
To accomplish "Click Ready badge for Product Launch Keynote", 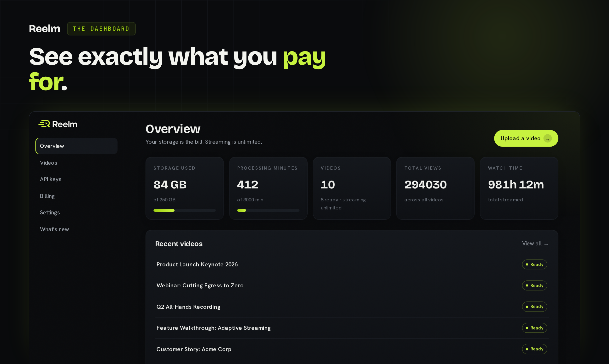I will 534,264.
